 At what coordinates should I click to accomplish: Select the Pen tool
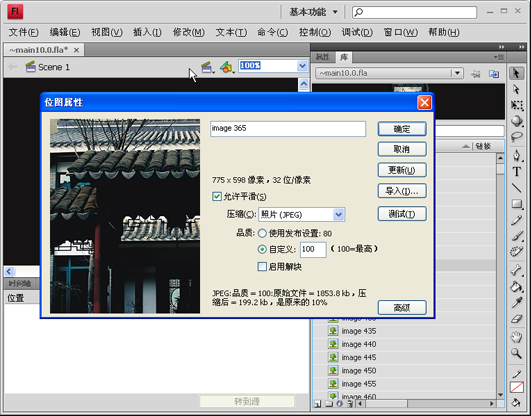[x=516, y=156]
